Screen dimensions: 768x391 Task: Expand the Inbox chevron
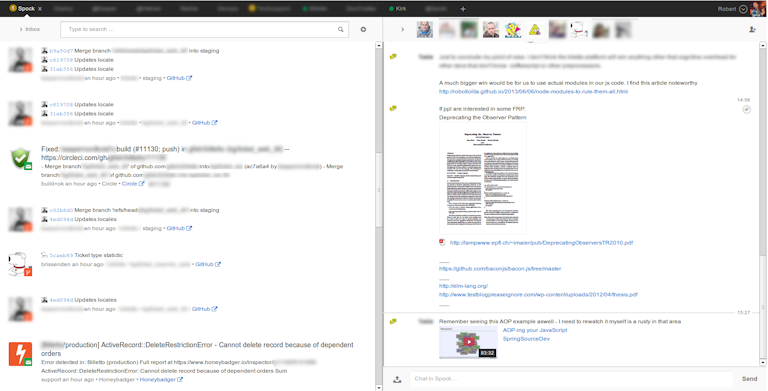(21, 29)
